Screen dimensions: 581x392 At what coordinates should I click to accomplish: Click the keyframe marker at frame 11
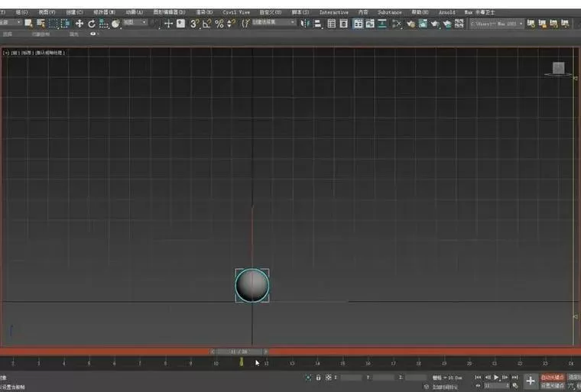(242, 361)
